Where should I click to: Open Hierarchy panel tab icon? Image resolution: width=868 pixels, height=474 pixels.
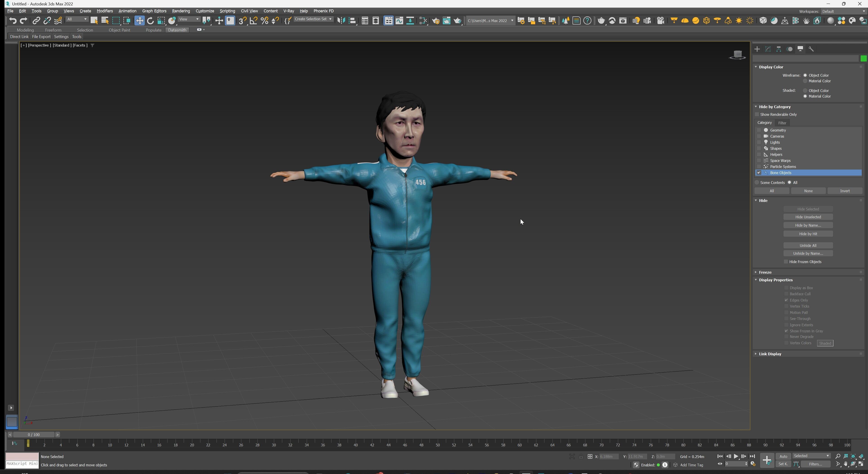pos(779,49)
